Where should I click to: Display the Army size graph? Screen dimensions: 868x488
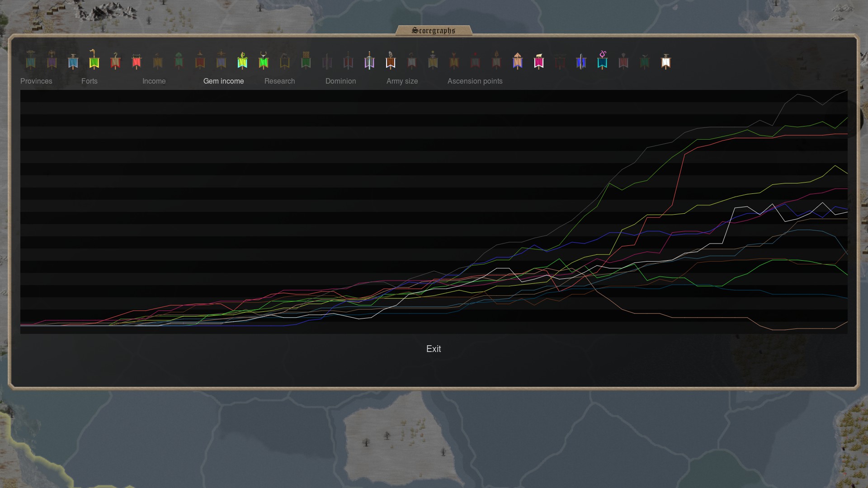click(x=402, y=81)
